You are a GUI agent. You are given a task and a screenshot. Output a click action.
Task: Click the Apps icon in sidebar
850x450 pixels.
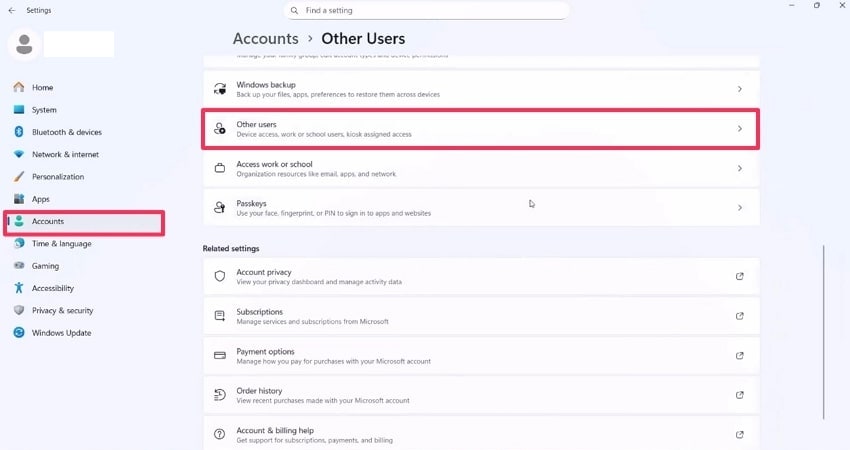(19, 198)
